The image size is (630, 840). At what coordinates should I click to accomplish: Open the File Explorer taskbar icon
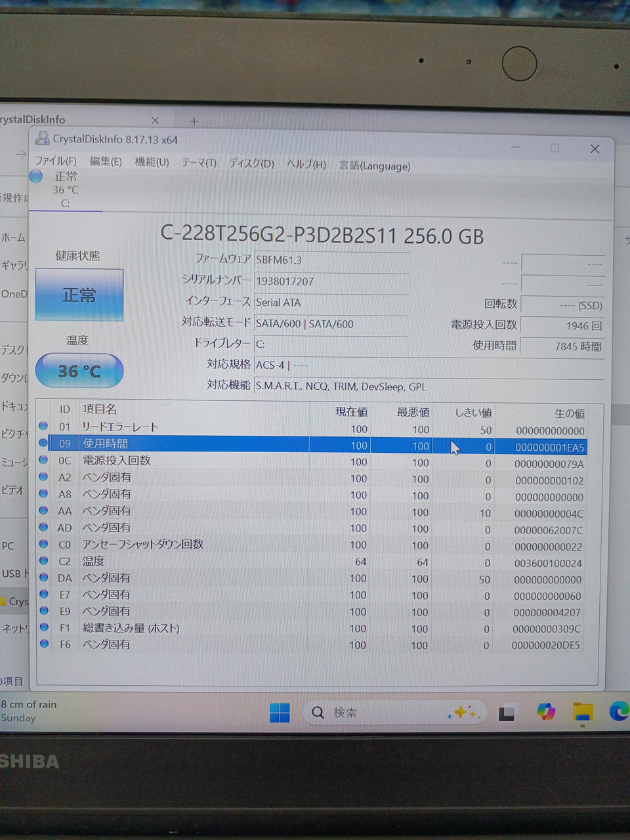point(582,712)
